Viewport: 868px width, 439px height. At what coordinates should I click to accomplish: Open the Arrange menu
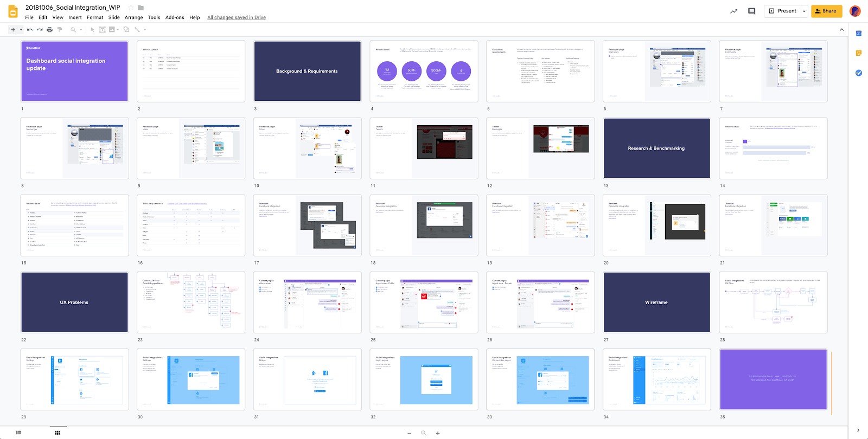coord(134,17)
